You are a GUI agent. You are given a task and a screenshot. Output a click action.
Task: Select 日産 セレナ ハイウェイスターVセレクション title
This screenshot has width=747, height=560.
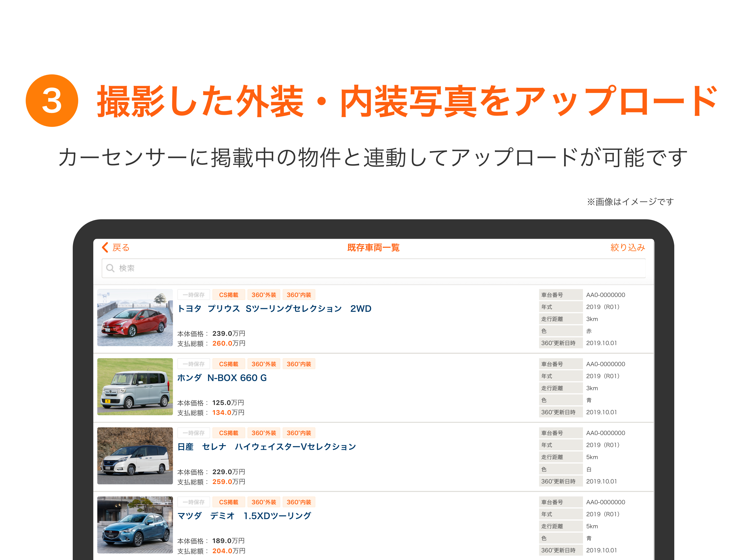[267, 447]
